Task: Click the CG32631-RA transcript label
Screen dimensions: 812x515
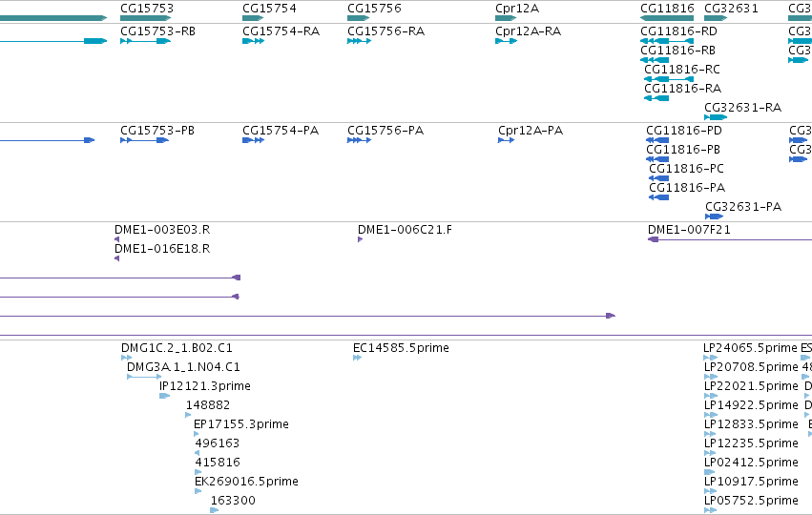Action: click(x=742, y=108)
